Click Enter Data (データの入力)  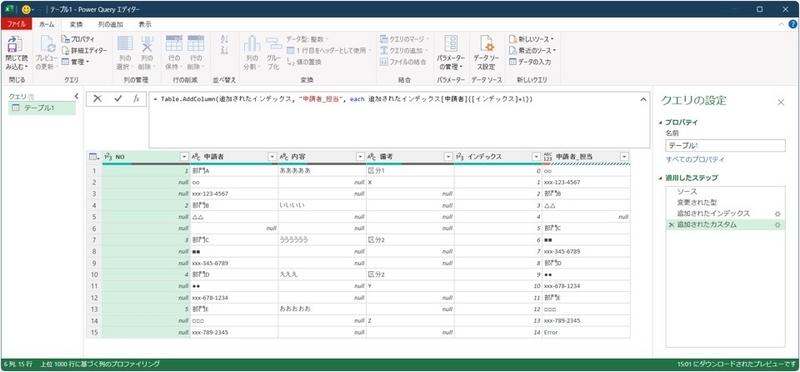coord(530,61)
